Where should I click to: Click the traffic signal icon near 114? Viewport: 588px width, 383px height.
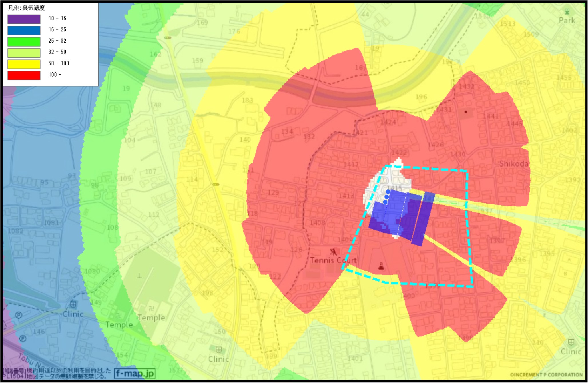216,185
